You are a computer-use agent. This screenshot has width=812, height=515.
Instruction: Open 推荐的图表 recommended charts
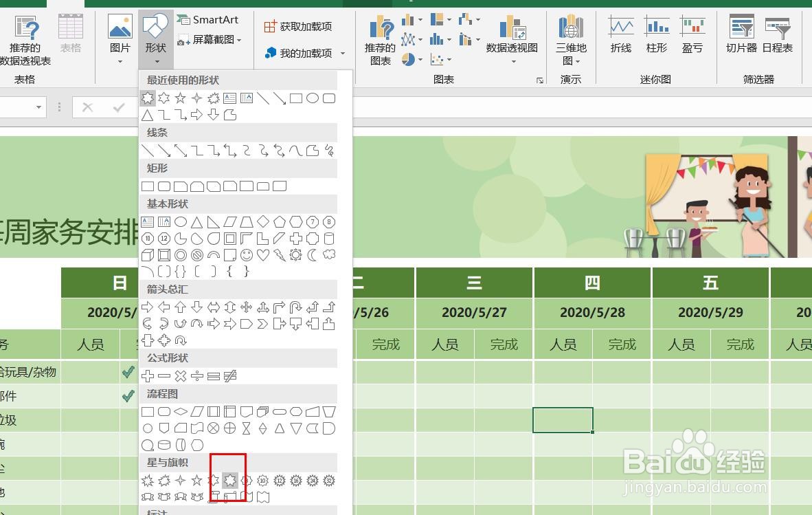381,39
